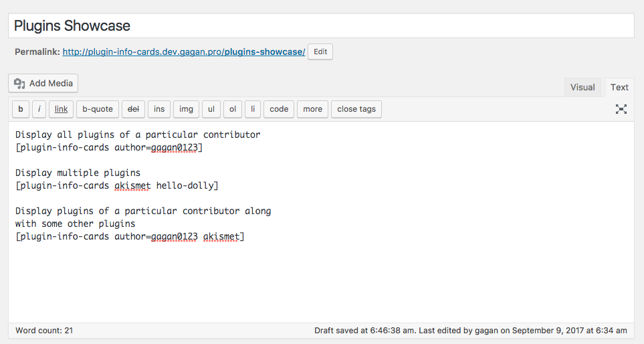The image size is (644, 344).
Task: Click the close tags button
Action: point(356,109)
